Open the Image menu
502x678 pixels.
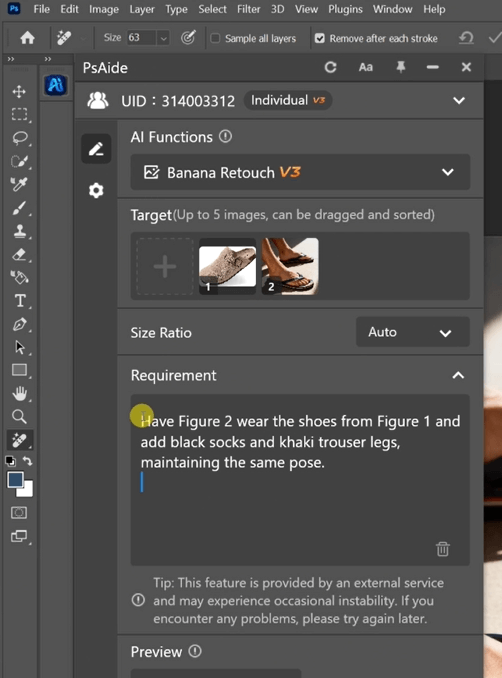104,9
